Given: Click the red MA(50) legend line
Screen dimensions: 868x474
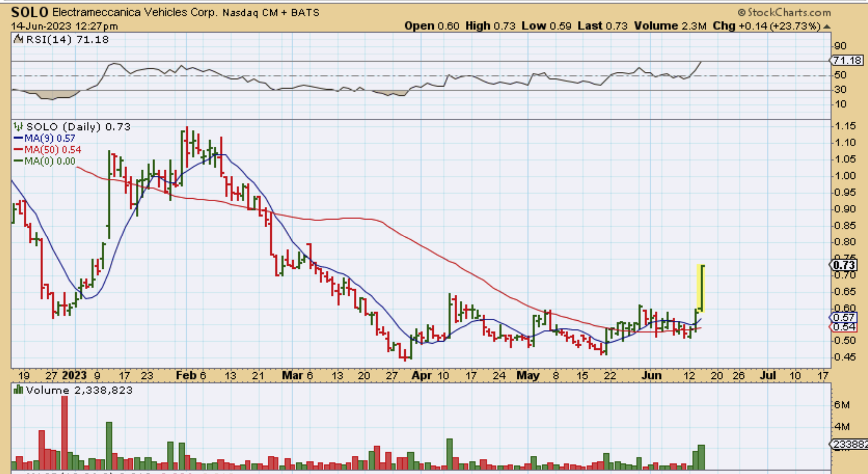Looking at the screenshot, I should coord(19,150).
